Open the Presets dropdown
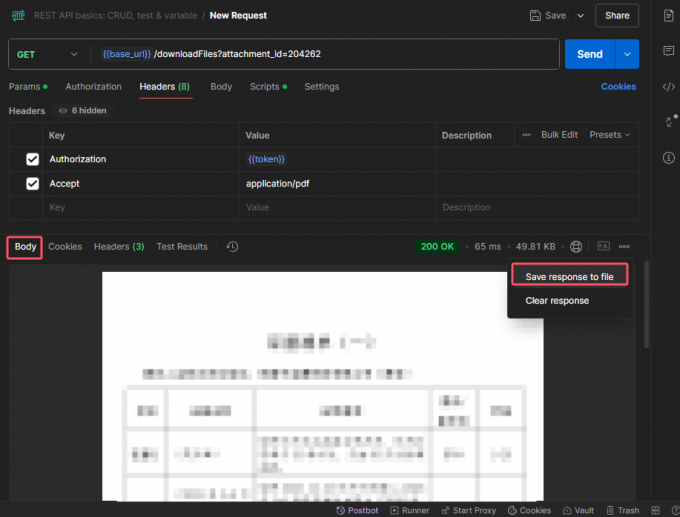The width and height of the screenshot is (680, 517). point(609,135)
